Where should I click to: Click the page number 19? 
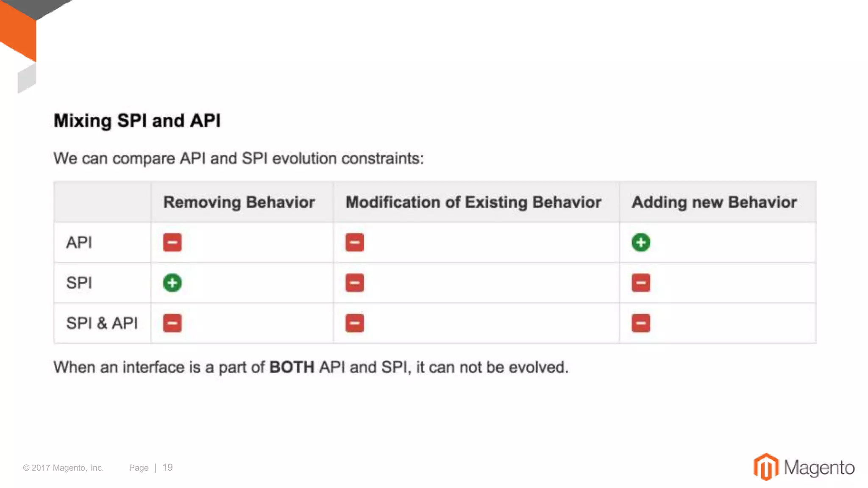point(167,467)
